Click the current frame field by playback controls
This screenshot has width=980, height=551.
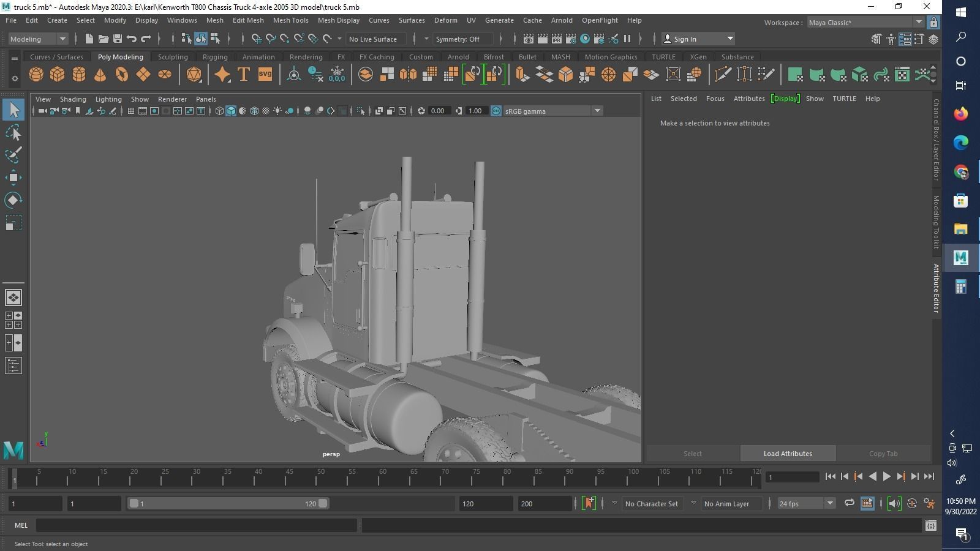point(793,477)
